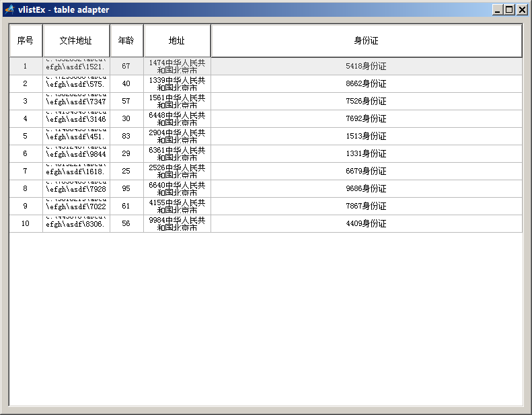
Task: Close the vlistEx table adapter window
Action: pos(521,10)
